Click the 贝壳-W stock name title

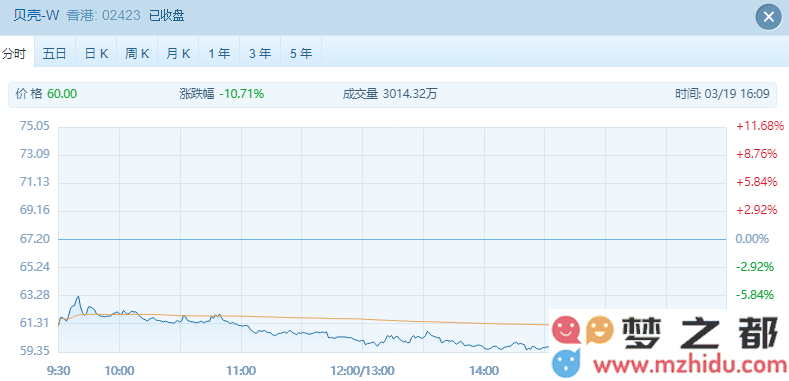(36, 16)
